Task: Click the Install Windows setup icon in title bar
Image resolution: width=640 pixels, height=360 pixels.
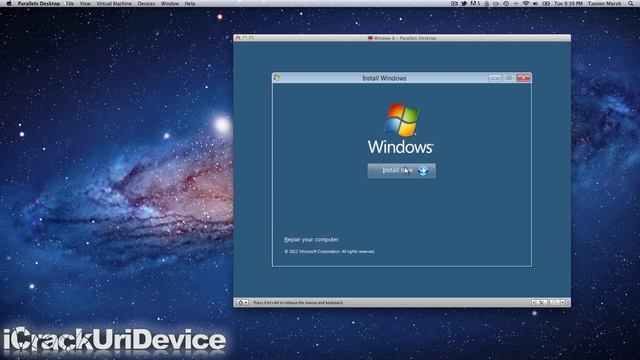Action: point(277,78)
